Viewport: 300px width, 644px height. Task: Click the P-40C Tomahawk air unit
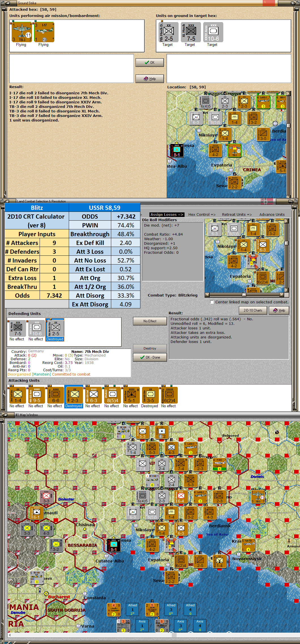(220, 464)
